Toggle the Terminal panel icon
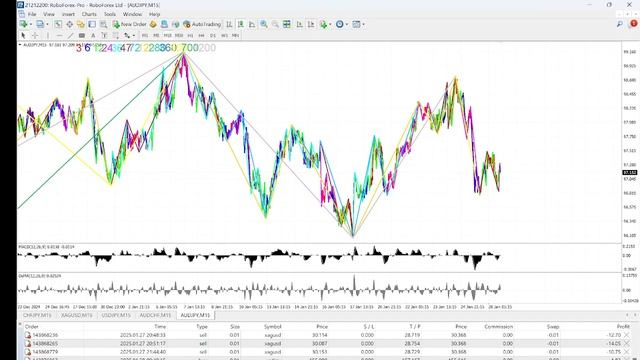The height and width of the screenshot is (360, 640). [92, 24]
